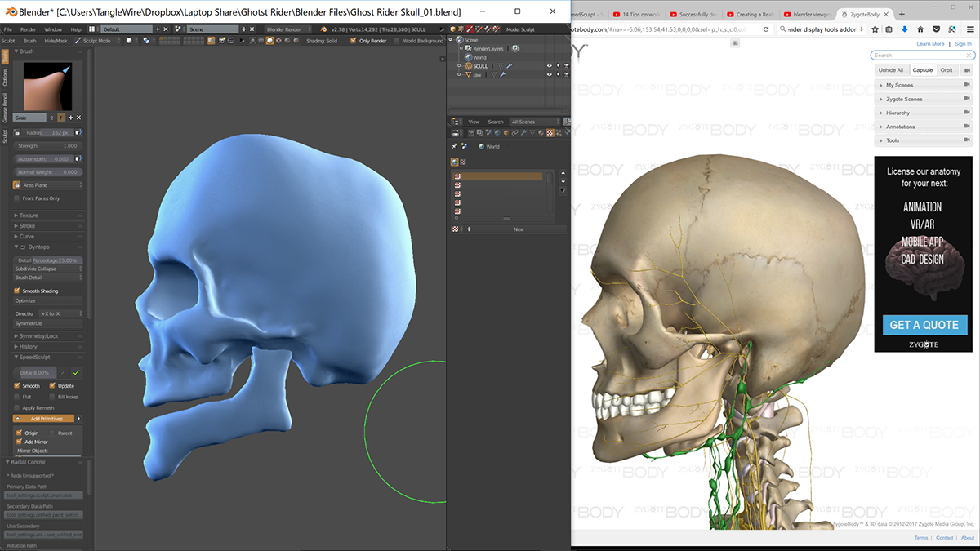980x551 pixels.
Task: Open the Subdivide Collapse dropdown
Action: point(48,269)
